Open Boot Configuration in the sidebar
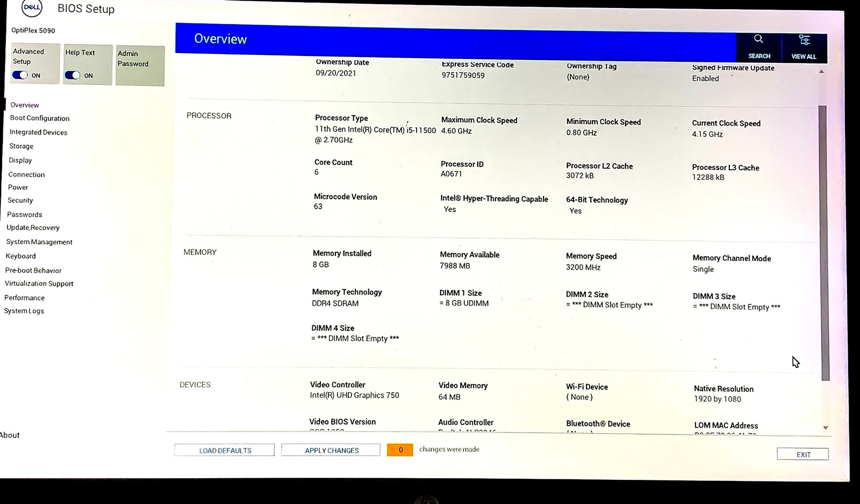 [x=40, y=118]
